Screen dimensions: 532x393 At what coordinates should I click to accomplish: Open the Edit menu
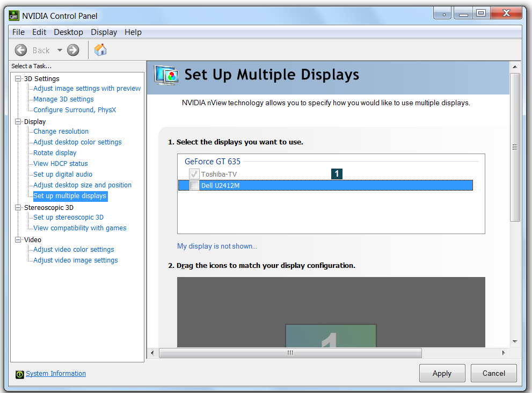coord(39,32)
